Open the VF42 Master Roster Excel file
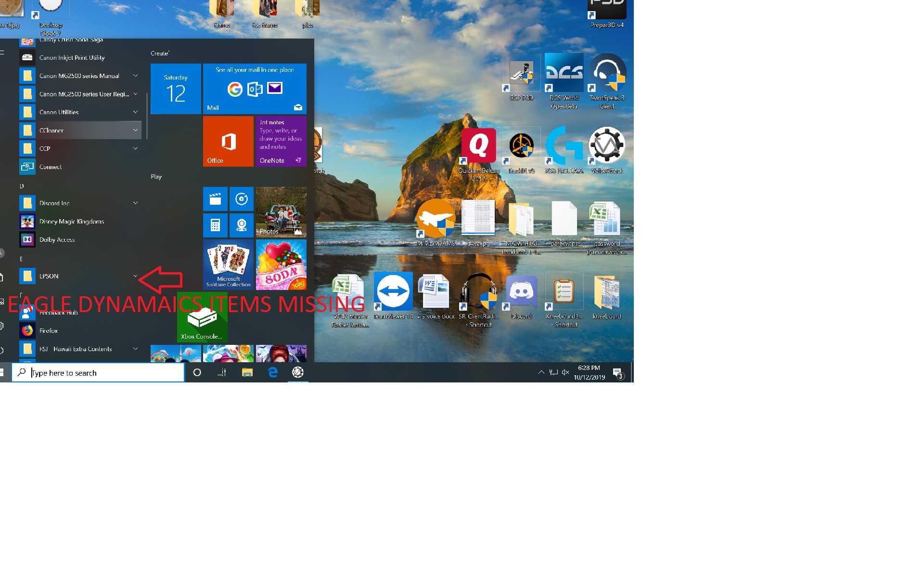Viewport: 924px width, 578px height. pos(350,301)
